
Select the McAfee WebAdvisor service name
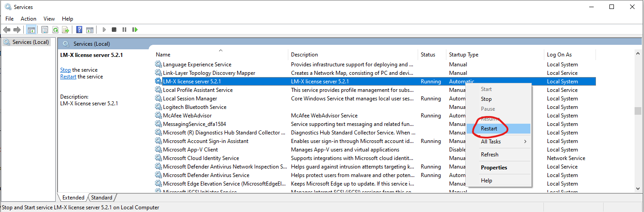(x=187, y=116)
